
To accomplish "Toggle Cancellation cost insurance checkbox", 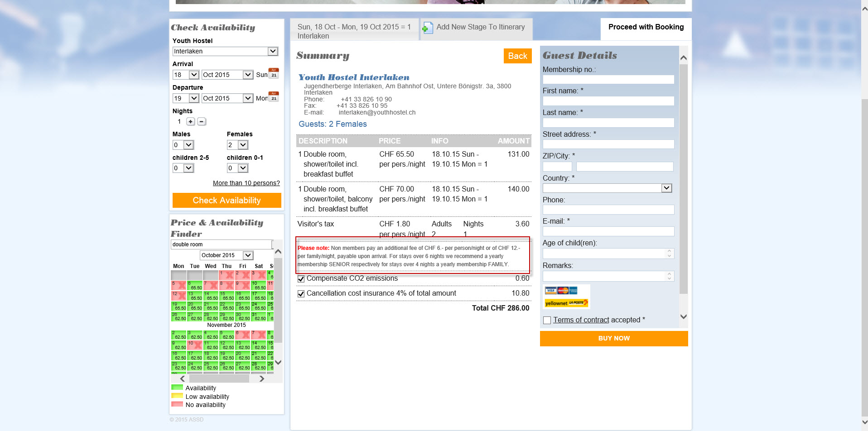I will point(301,294).
